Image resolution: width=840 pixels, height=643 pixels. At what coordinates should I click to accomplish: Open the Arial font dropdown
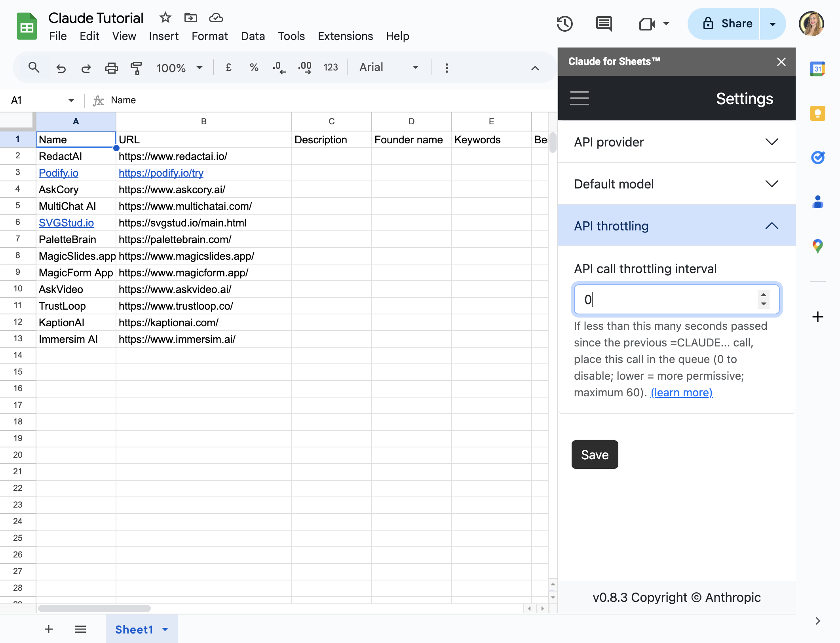click(389, 67)
